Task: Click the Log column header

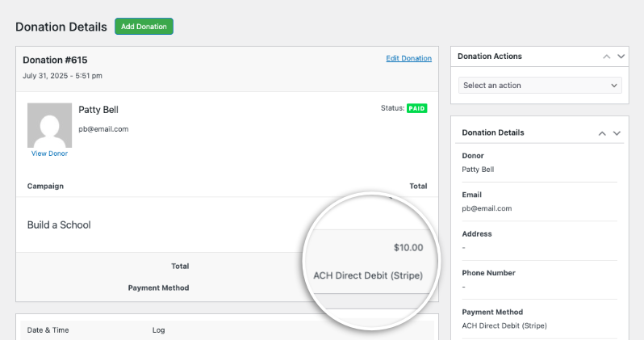Action: click(158, 330)
